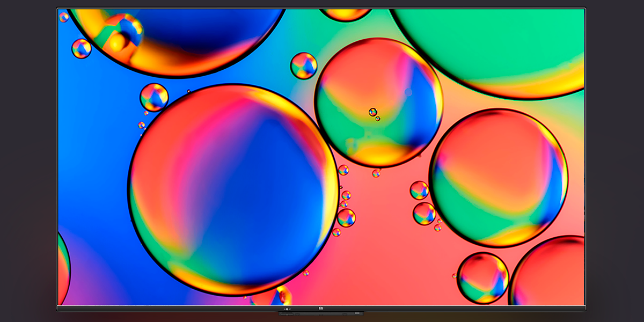This screenshot has width=644, height=322.
Task: Click the half-visible bubble on the left screen edge
Action: coord(63,268)
